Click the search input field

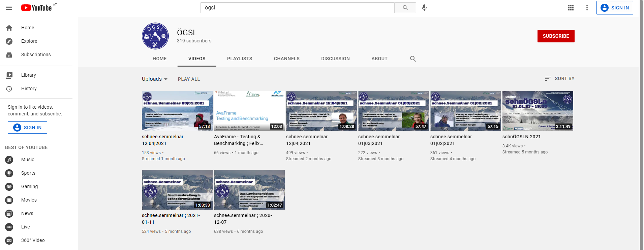pos(298,8)
